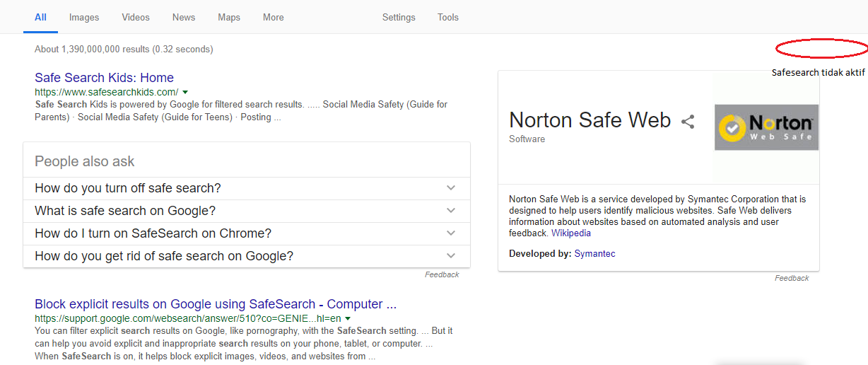Open the search Tools menu

(x=448, y=18)
